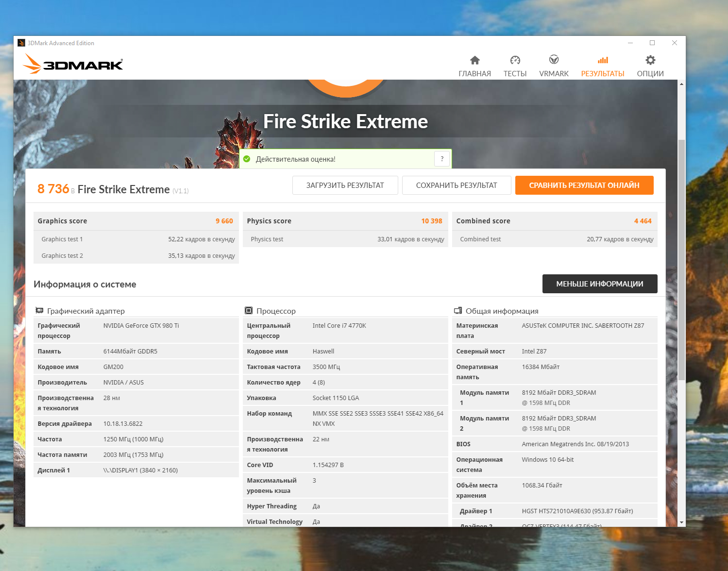This screenshot has width=728, height=571.
Task: Click NVIDIA GeForce GTX 980 Ti value
Action: [x=141, y=326]
